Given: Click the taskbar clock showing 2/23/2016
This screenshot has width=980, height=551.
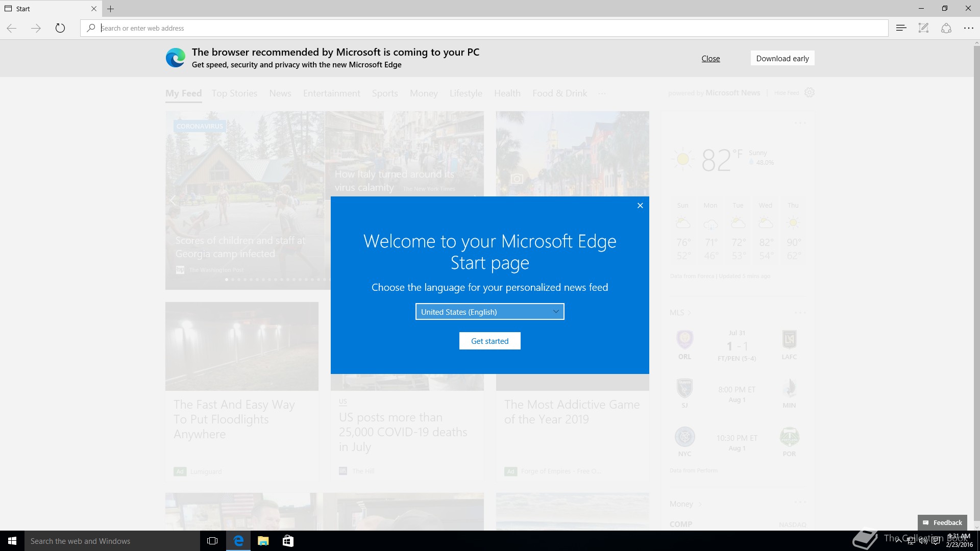Looking at the screenshot, I should [959, 541].
